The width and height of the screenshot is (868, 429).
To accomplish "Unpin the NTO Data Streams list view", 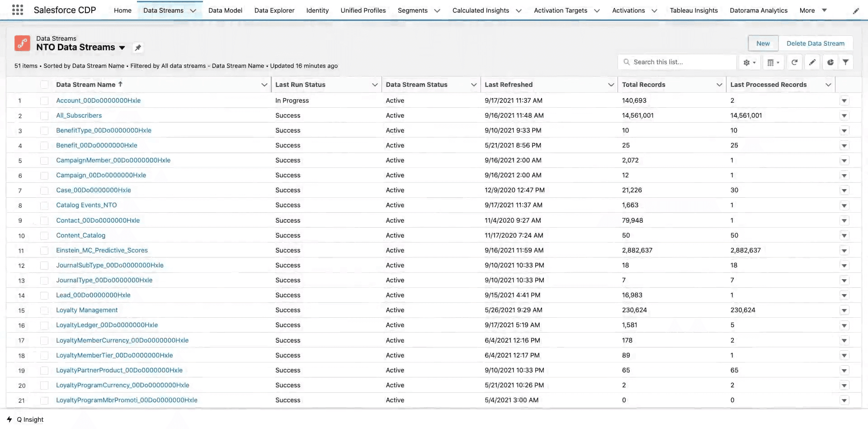I will [x=138, y=47].
